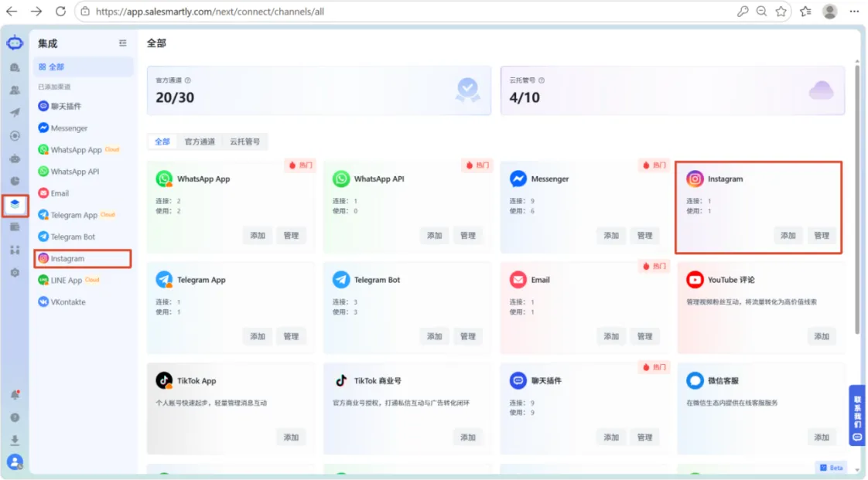Switch to the 官方通道 tab
Image resolution: width=868 pixels, height=480 pixels.
click(x=200, y=141)
